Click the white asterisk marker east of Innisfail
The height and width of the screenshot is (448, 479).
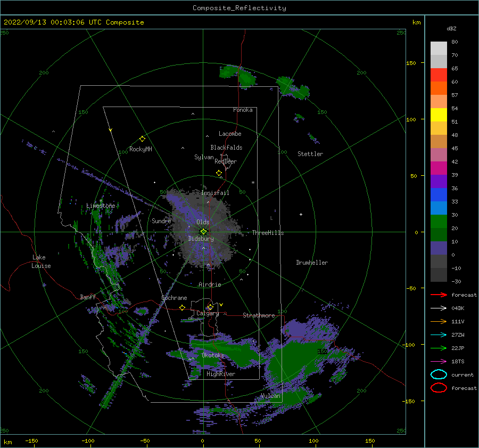coord(253,183)
